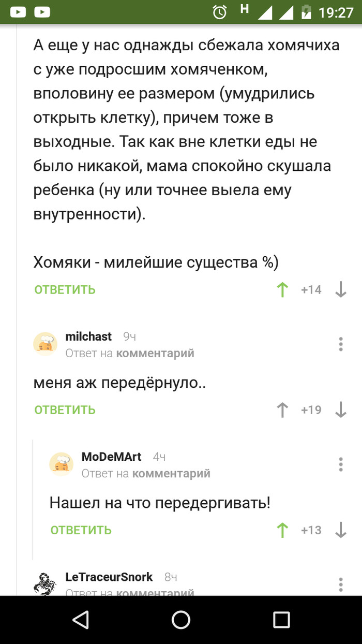Viewport: 362px width, 644px height.
Task: Tap the username milchast
Action: [88, 336]
